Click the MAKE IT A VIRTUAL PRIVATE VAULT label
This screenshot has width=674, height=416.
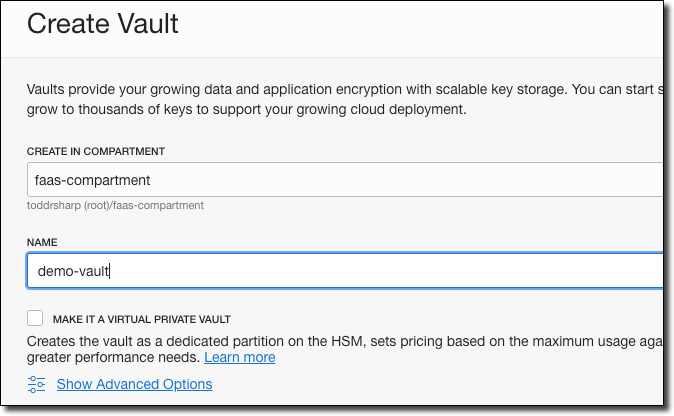(x=141, y=320)
